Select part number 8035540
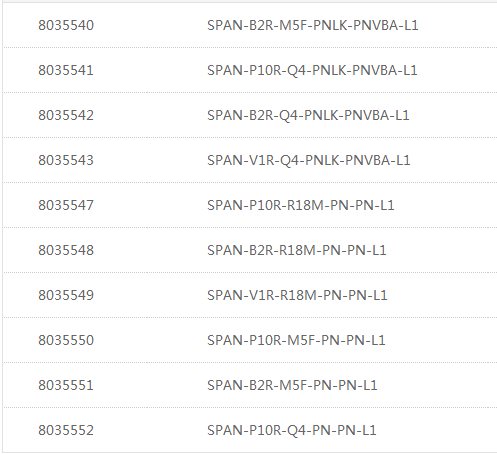This screenshot has width=497, height=454. point(66,25)
